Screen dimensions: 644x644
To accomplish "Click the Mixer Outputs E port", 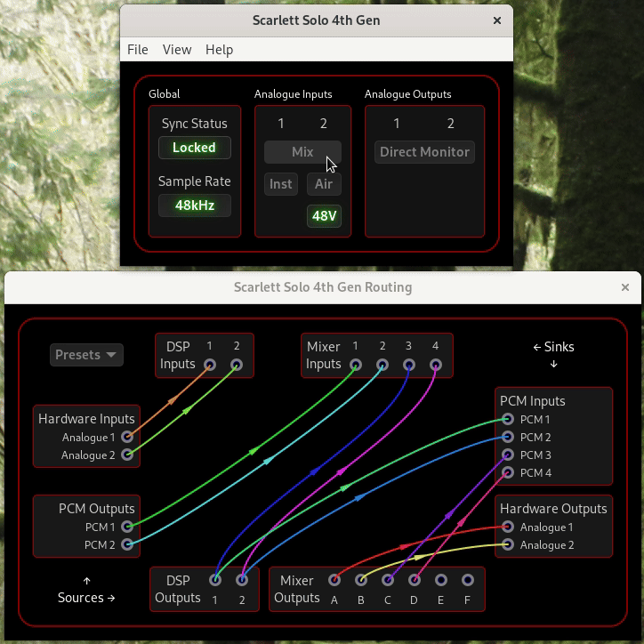I will point(441,580).
